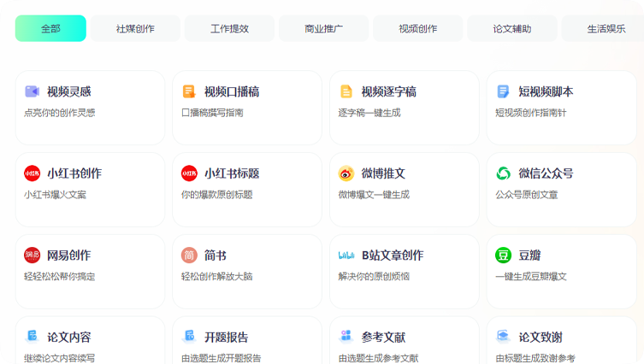The height and width of the screenshot is (364, 644).
Task: Click the 论文致谢 icon
Action: [503, 336]
